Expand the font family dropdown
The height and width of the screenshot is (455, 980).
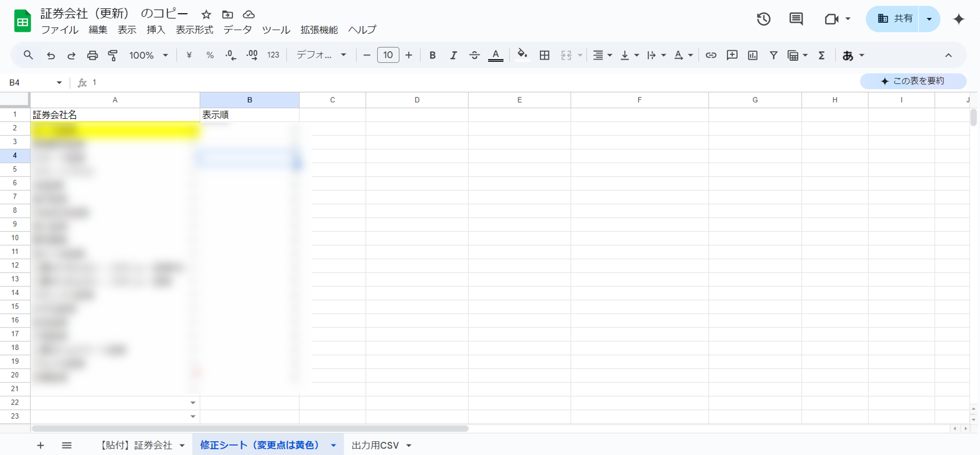coord(321,55)
